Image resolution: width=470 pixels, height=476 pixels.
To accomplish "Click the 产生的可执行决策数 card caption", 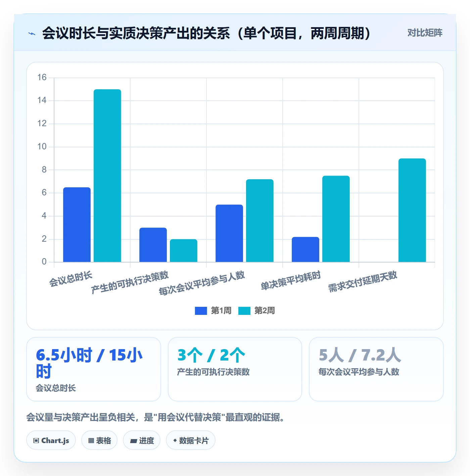I will click(x=213, y=372).
